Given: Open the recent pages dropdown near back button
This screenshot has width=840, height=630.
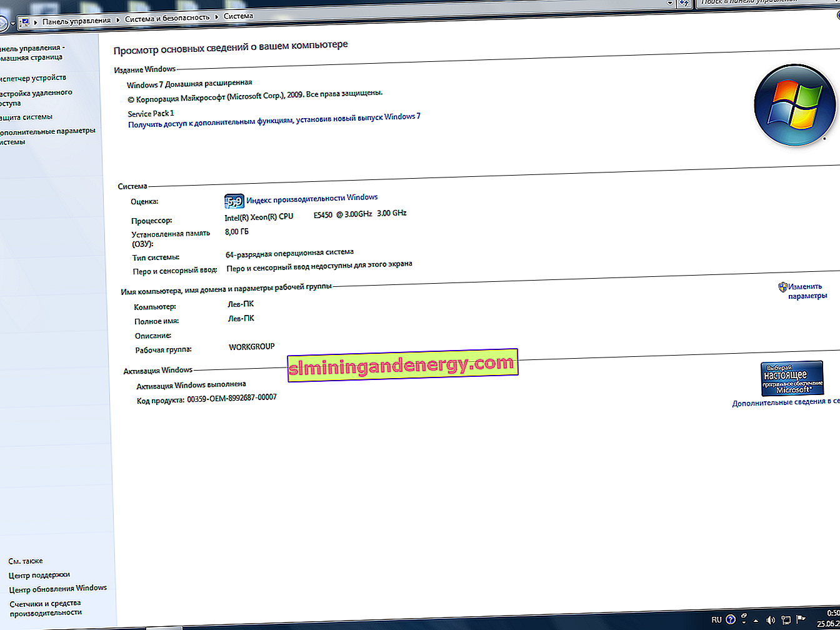Looking at the screenshot, I should point(13,24).
